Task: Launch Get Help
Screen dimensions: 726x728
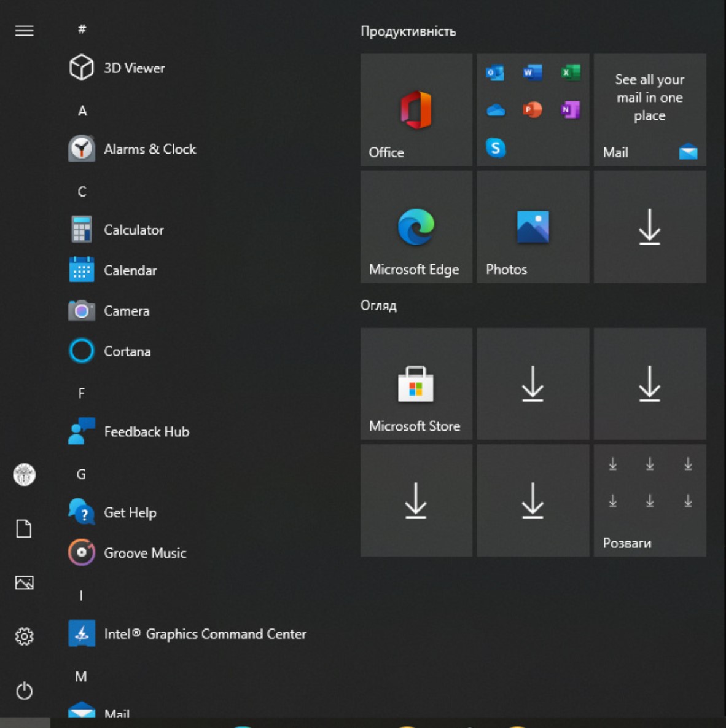Action: [x=130, y=512]
